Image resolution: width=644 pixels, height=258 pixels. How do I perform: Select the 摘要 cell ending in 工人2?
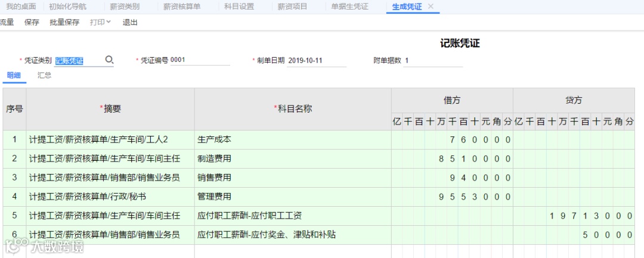pos(110,139)
